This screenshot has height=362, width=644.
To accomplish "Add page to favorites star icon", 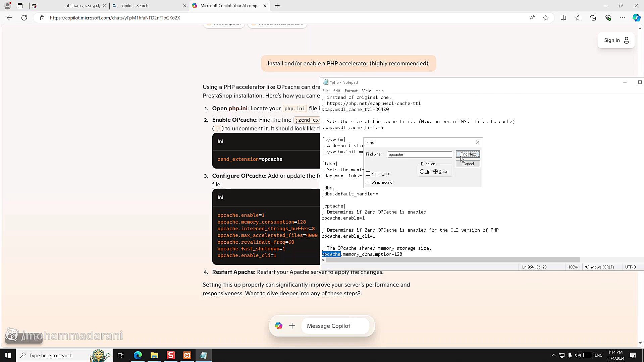I will click(x=546, y=18).
